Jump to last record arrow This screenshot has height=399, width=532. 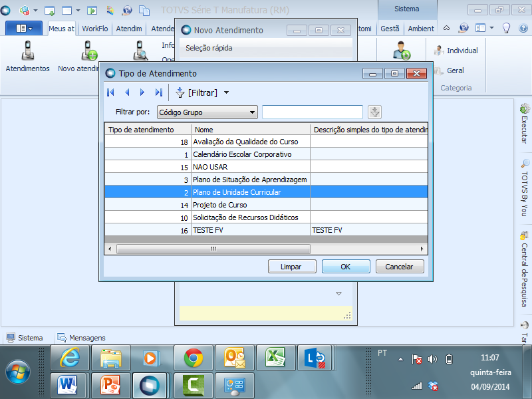(x=158, y=92)
